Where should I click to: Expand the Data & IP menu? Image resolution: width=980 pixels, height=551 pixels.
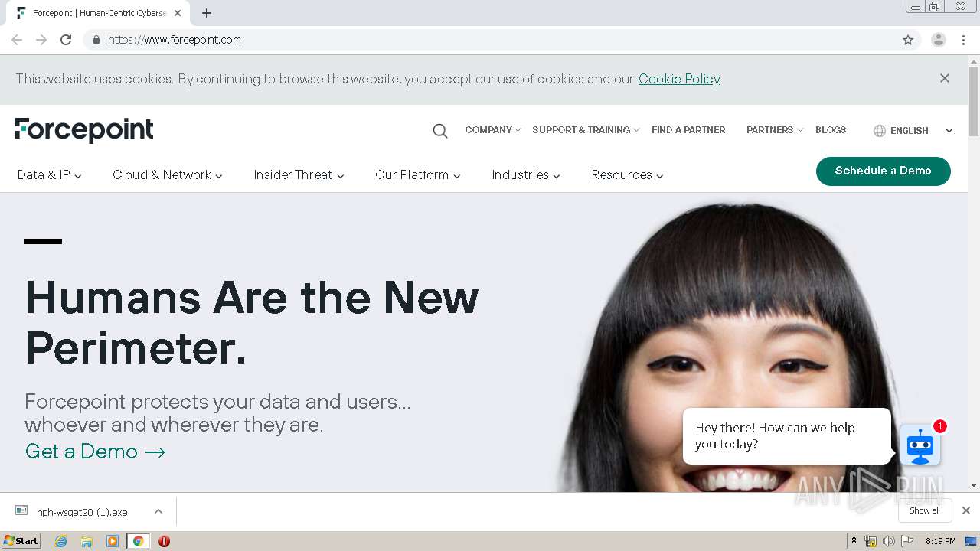coord(50,174)
